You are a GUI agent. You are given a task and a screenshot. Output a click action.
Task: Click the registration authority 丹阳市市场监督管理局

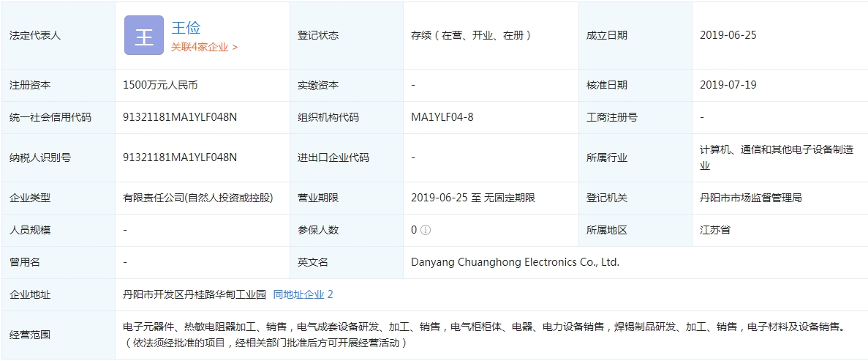[x=750, y=198]
